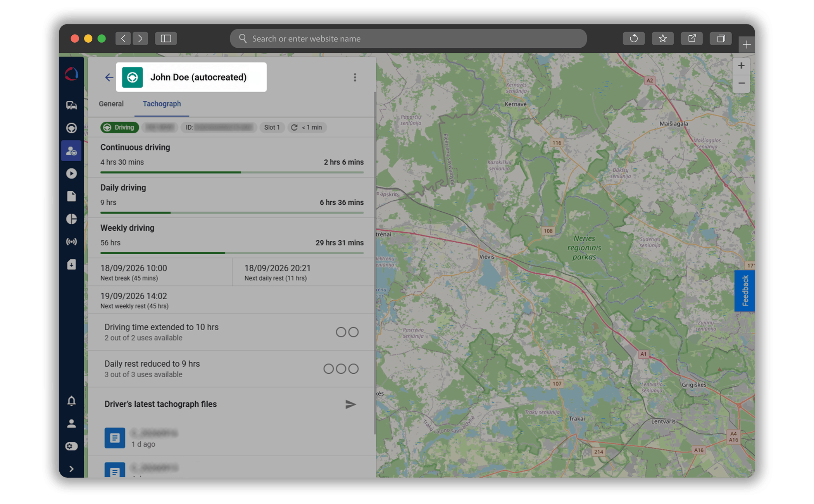Click first circle of driving time extended uses
The width and height of the screenshot is (814, 504).
point(341,332)
